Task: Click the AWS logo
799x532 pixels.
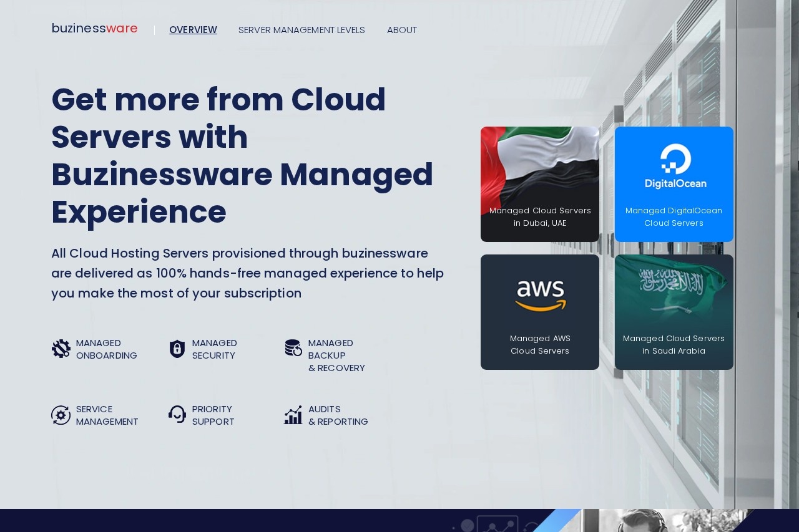Action: (540, 296)
